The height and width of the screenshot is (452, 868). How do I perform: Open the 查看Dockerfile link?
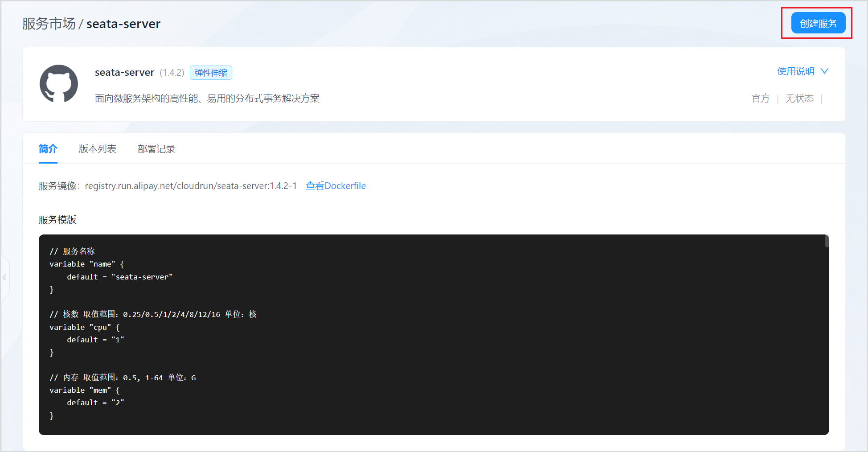click(x=336, y=186)
